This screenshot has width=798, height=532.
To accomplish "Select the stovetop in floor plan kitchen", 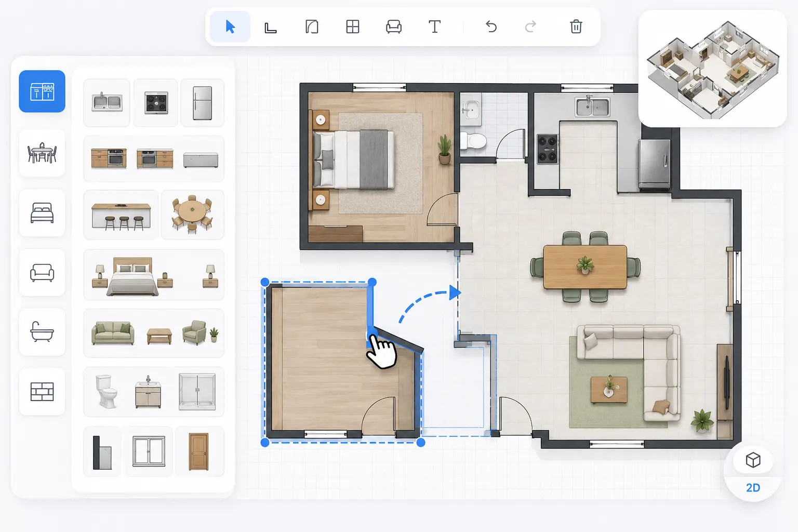I will tap(547, 149).
